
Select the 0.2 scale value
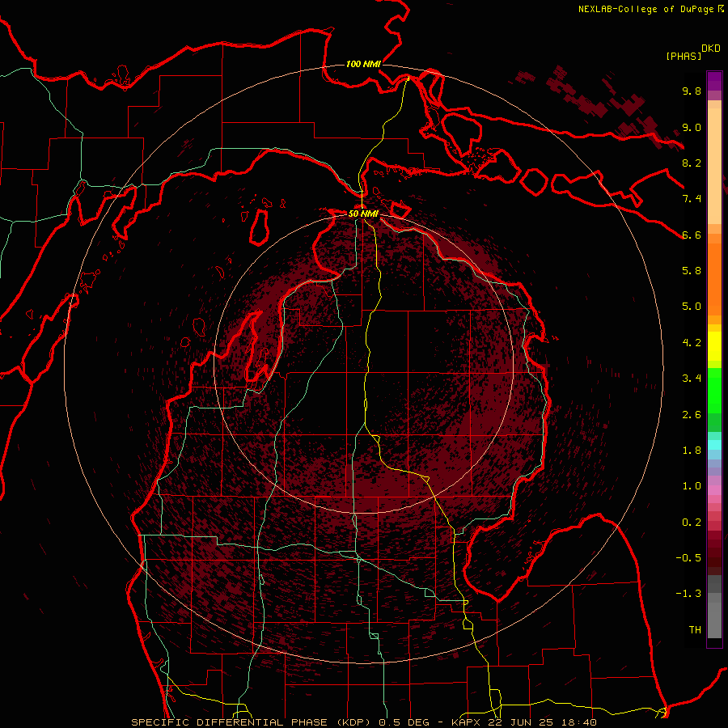click(692, 523)
